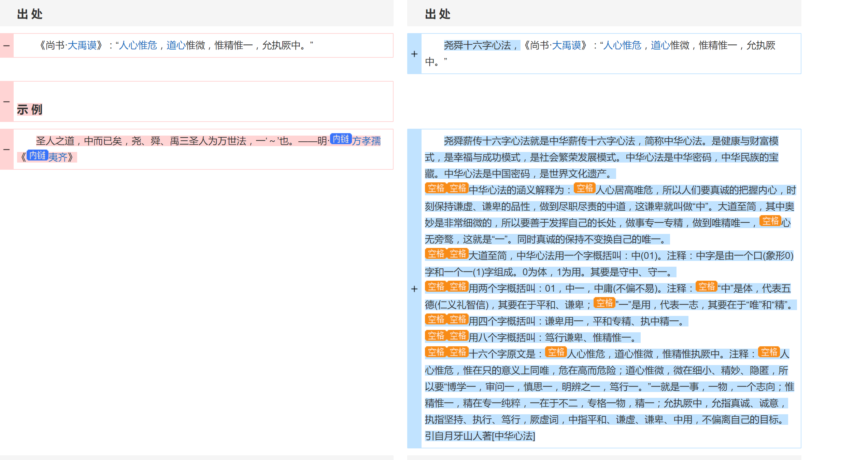Click the 空格 badge before “中”是体
The width and height of the screenshot is (868, 460).
706,287
